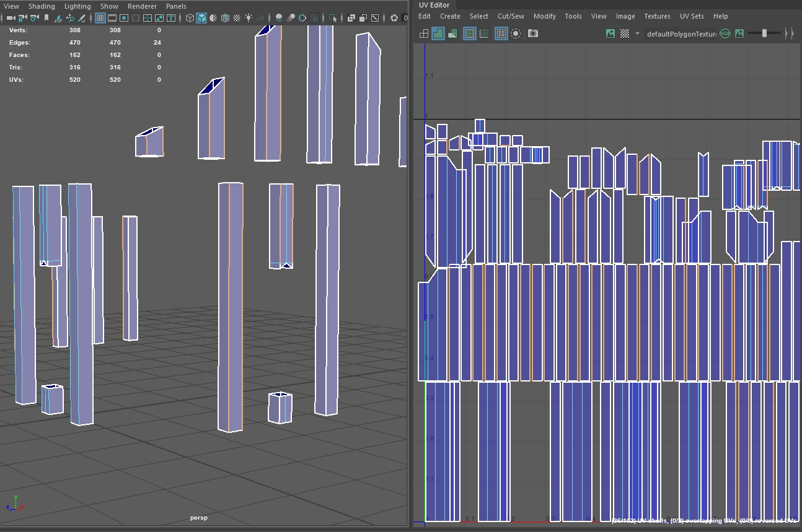Open the UV Sets menu
This screenshot has width=802, height=532.
(x=692, y=16)
